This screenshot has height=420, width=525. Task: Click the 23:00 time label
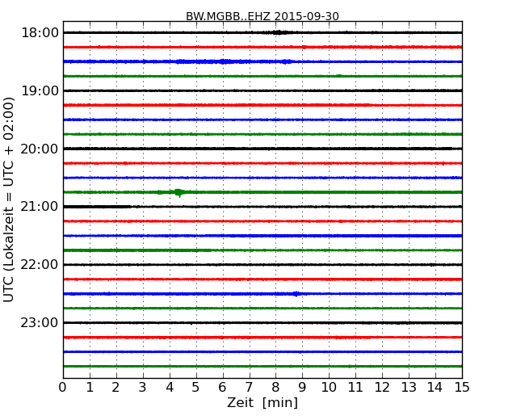[x=40, y=323]
